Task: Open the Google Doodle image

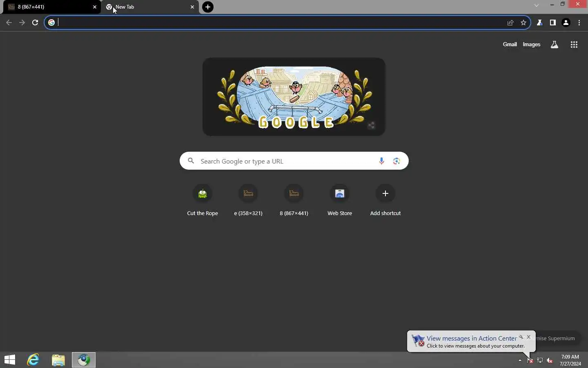Action: pos(294,97)
